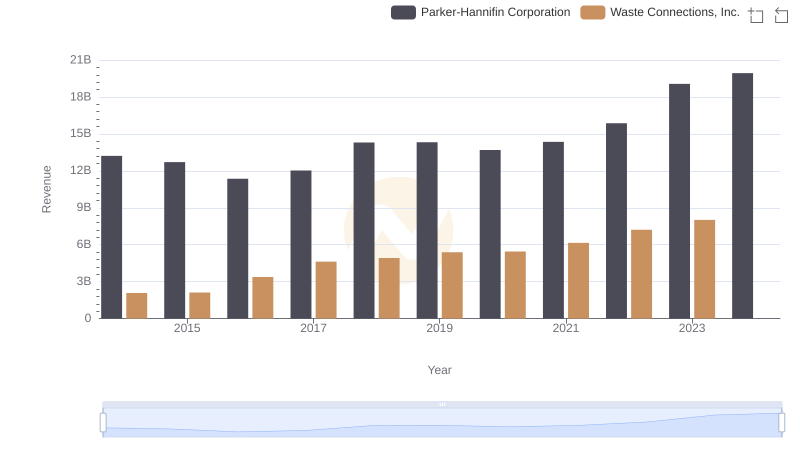The image size is (800, 461).
Task: Click the Year axis title
Action: point(439,370)
